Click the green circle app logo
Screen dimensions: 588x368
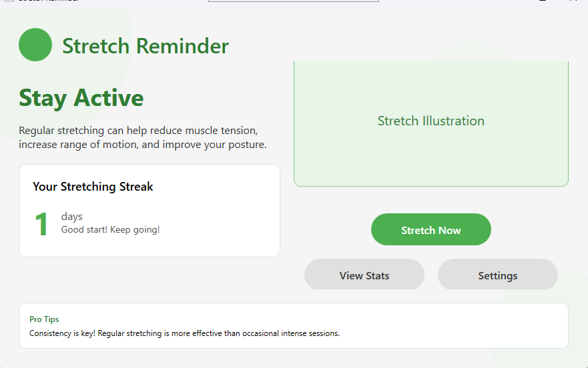[x=35, y=45]
